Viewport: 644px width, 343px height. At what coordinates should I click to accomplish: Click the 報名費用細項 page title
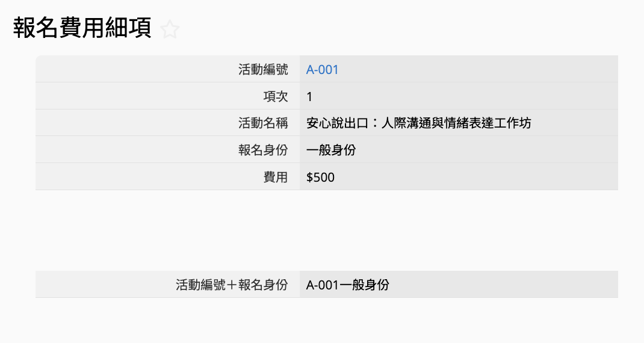click(x=82, y=28)
